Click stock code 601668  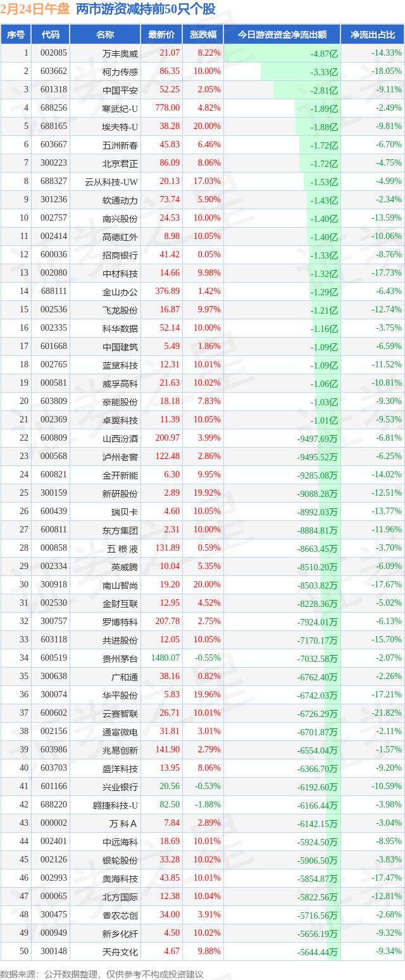53,346
